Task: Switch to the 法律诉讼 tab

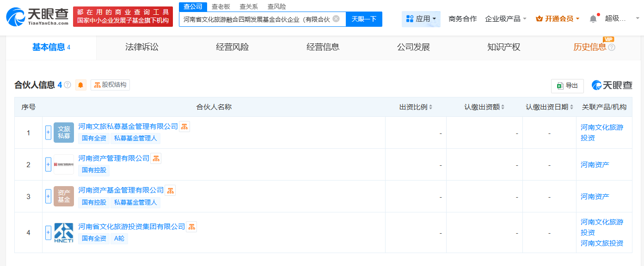Action: pos(141,47)
